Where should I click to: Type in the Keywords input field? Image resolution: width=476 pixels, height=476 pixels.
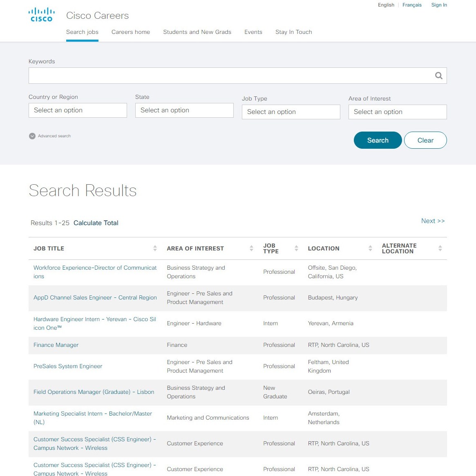(229, 76)
